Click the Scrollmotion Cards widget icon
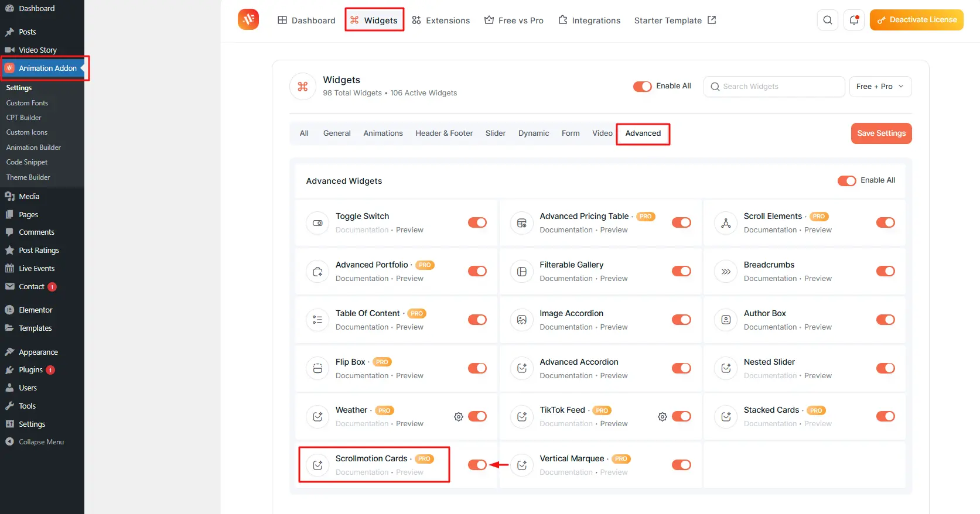This screenshot has height=514, width=980. pyautogui.click(x=317, y=465)
